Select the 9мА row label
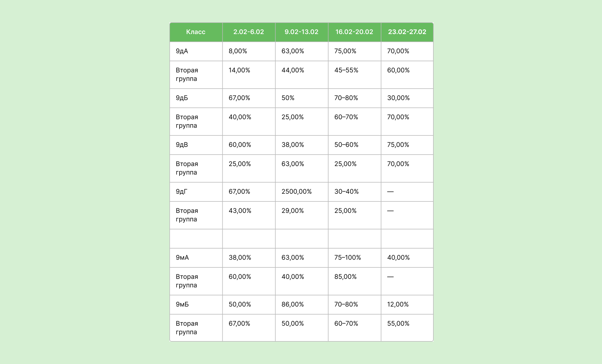Image resolution: width=602 pixels, height=364 pixels. point(196,258)
